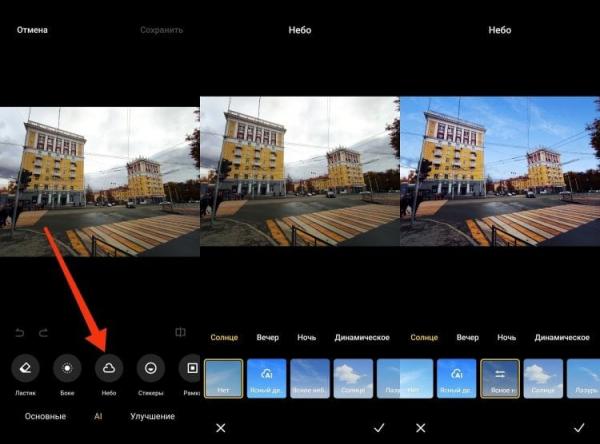This screenshot has width=600, height=444.
Task: Select Вечер category in middle screen
Action: (267, 338)
